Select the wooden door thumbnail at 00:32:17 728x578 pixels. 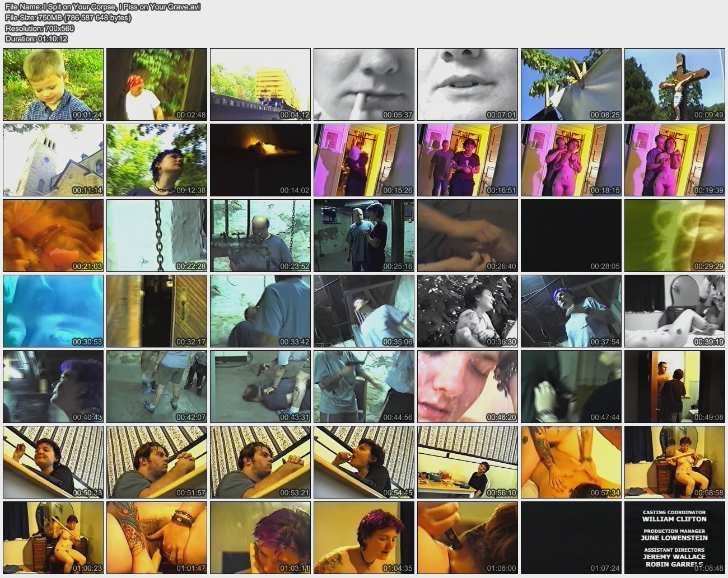pyautogui.click(x=157, y=311)
